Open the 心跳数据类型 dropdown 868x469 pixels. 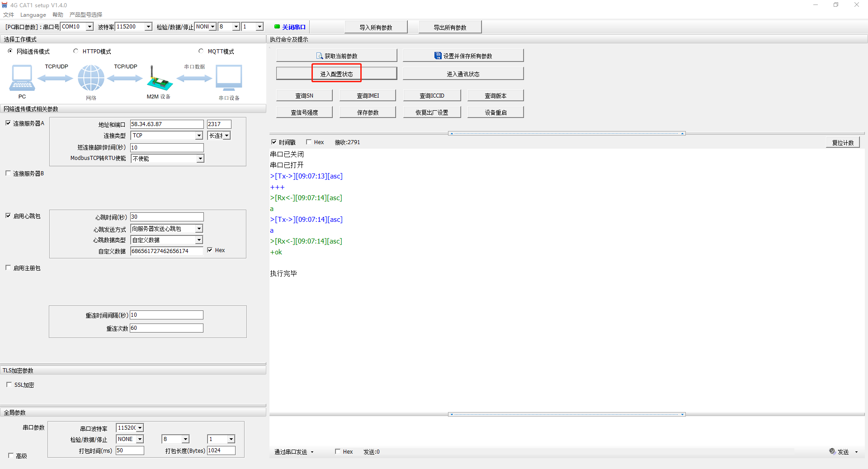(x=199, y=240)
